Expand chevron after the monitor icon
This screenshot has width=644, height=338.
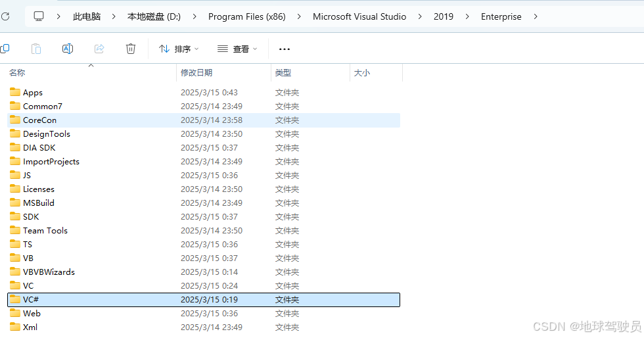coord(58,16)
